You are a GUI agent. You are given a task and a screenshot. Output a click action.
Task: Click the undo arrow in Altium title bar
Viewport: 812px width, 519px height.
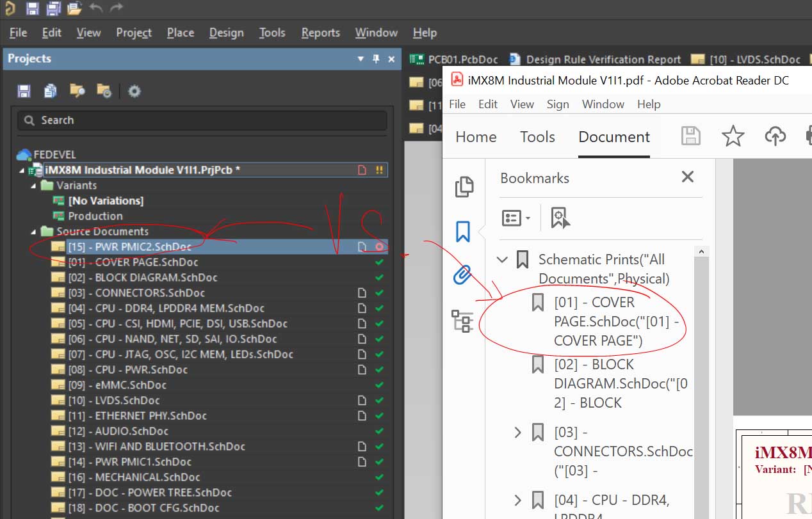tap(96, 8)
